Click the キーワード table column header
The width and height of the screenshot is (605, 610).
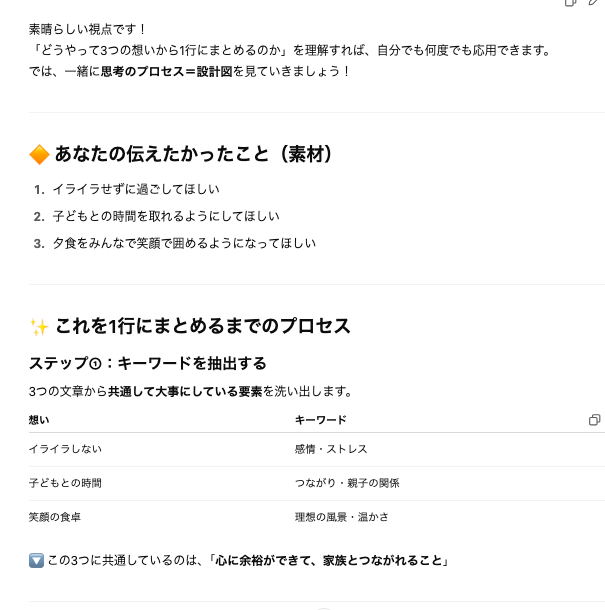coord(321,420)
